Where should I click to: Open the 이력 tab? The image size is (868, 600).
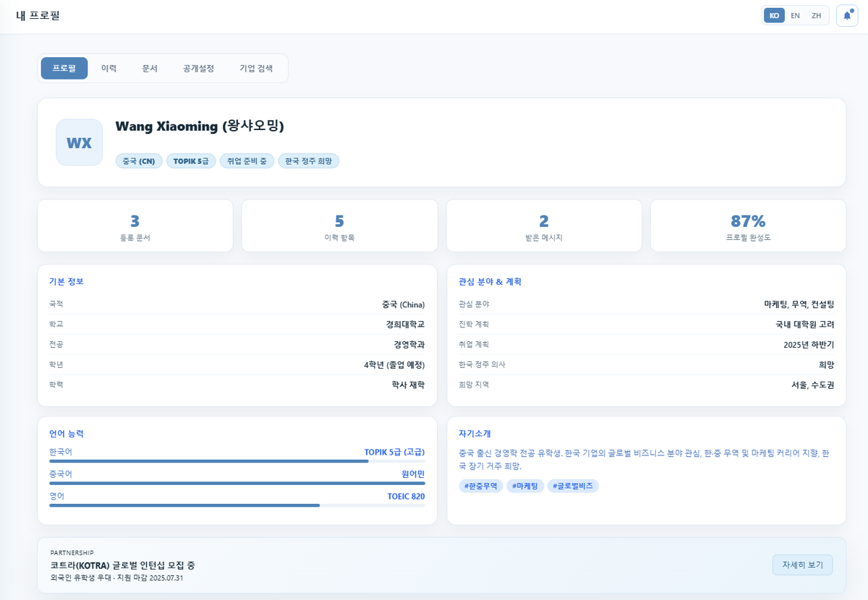[109, 68]
